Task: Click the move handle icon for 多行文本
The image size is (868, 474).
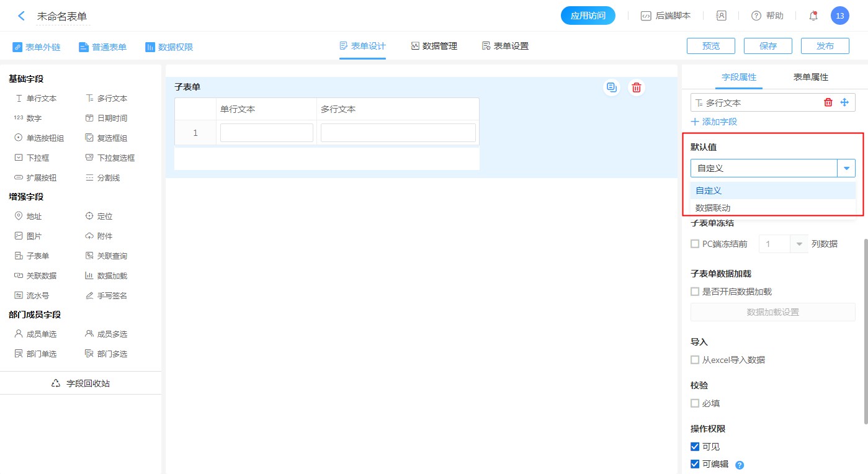Action: (844, 102)
